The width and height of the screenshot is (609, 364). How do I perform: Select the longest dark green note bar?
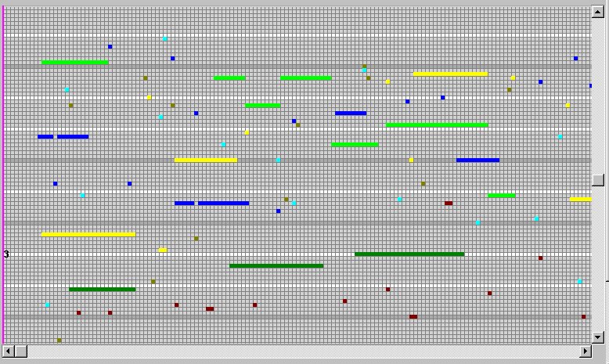409,254
